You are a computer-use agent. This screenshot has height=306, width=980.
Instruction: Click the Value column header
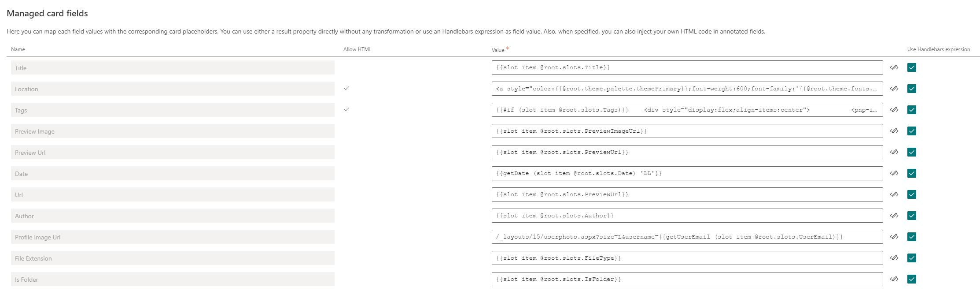tap(497, 49)
